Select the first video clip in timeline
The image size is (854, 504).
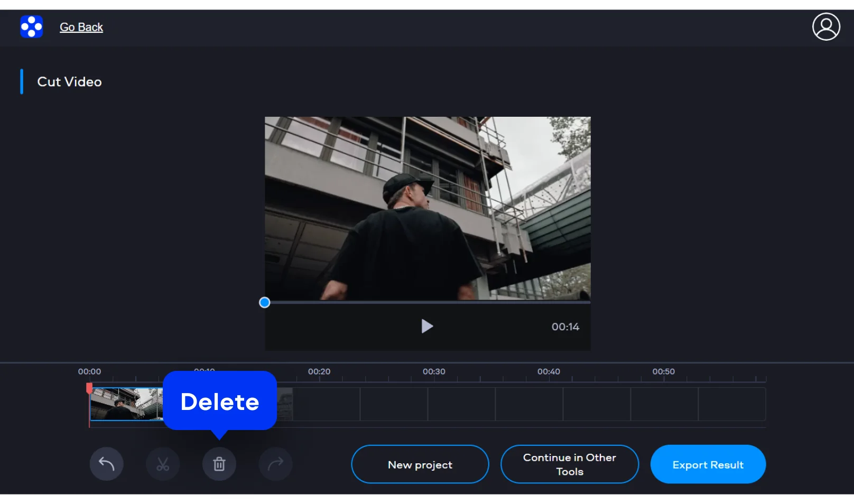pos(126,404)
